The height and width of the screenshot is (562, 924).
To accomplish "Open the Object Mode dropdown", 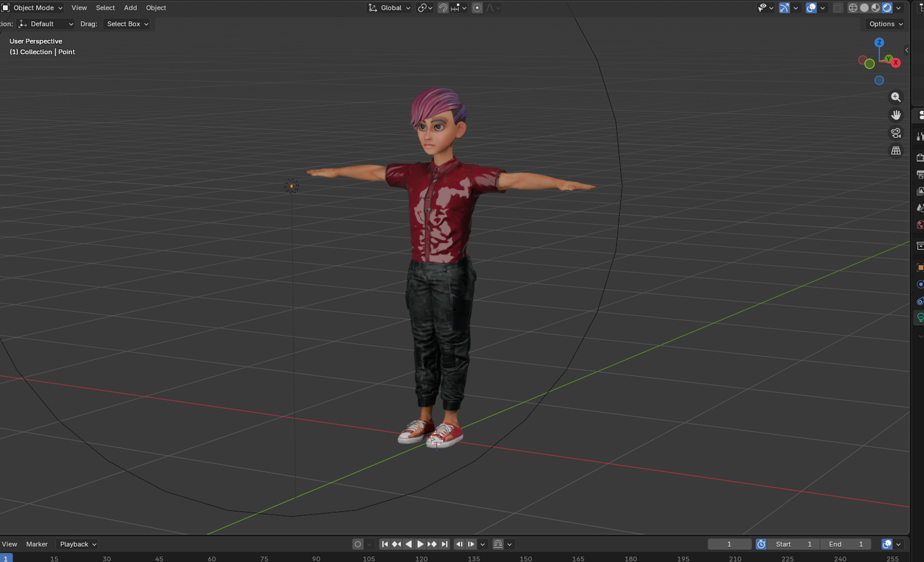I will coord(33,8).
